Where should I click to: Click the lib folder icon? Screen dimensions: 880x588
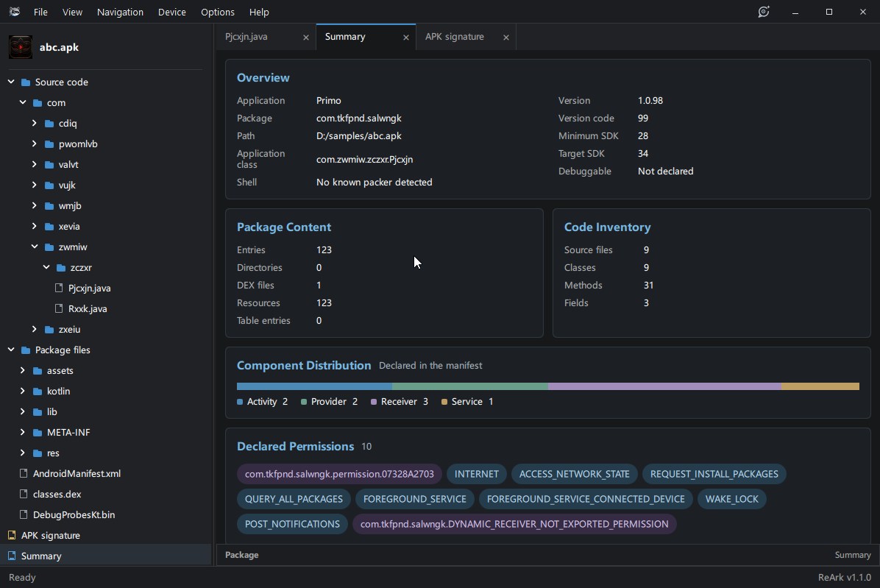(x=38, y=412)
